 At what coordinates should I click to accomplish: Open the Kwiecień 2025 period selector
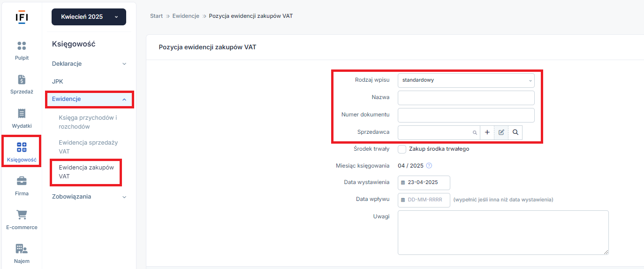tap(89, 17)
